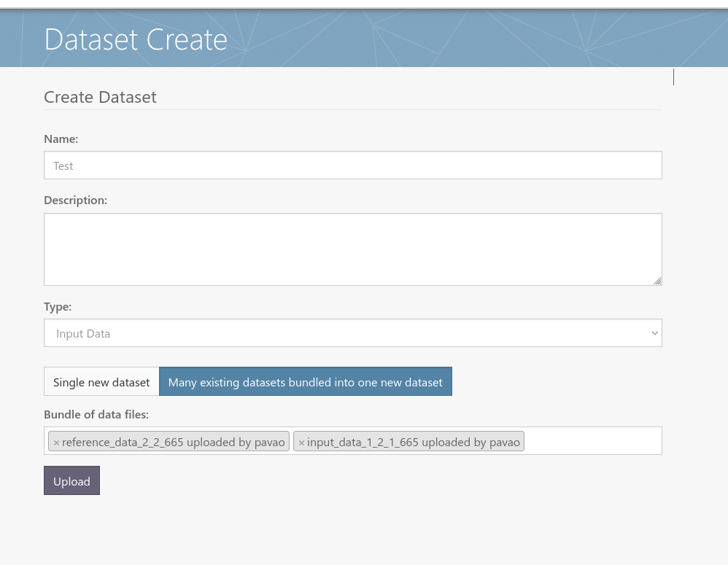Click the Type dropdown chevron arrow
Viewport: 728px width, 565px height.
(x=654, y=333)
